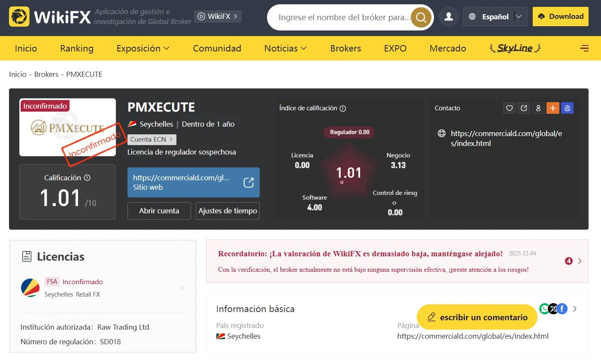Click the red Regulador 0.00 label

349,132
